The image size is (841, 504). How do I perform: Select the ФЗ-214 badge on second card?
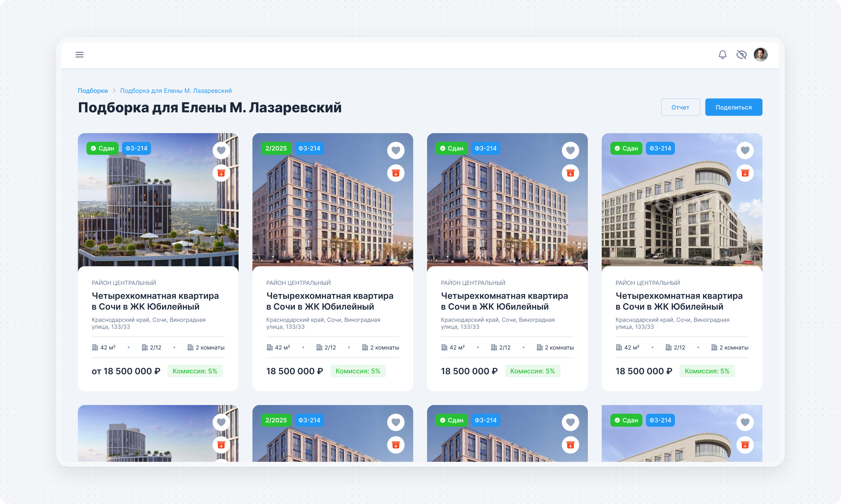pos(309,148)
